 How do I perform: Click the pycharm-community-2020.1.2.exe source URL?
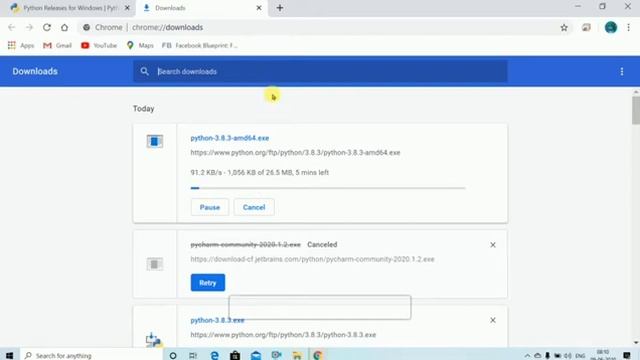click(312, 259)
